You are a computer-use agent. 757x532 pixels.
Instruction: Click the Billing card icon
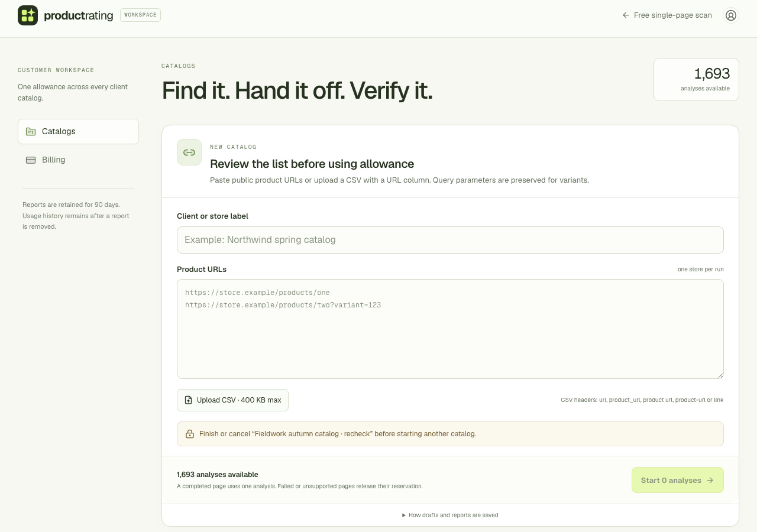tap(31, 160)
